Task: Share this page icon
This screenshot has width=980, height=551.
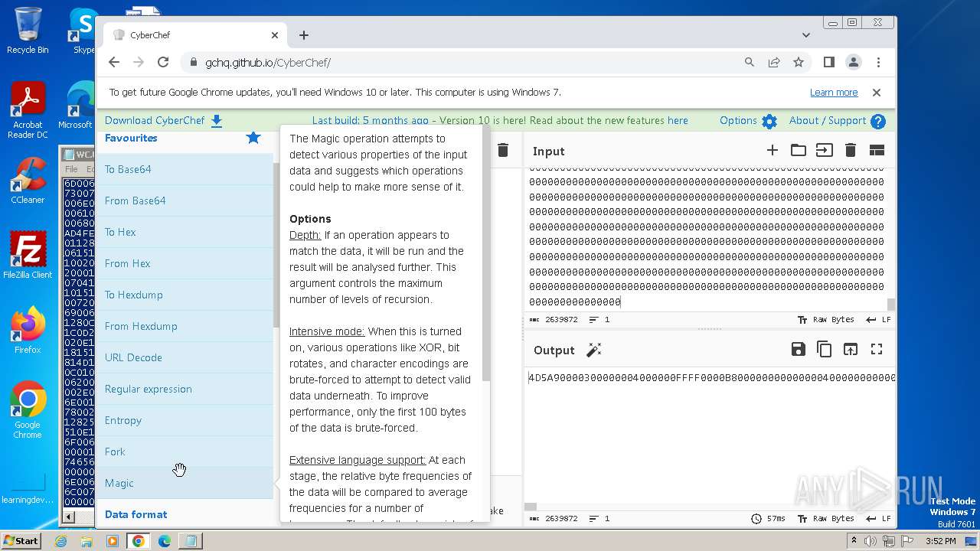Action: (774, 63)
